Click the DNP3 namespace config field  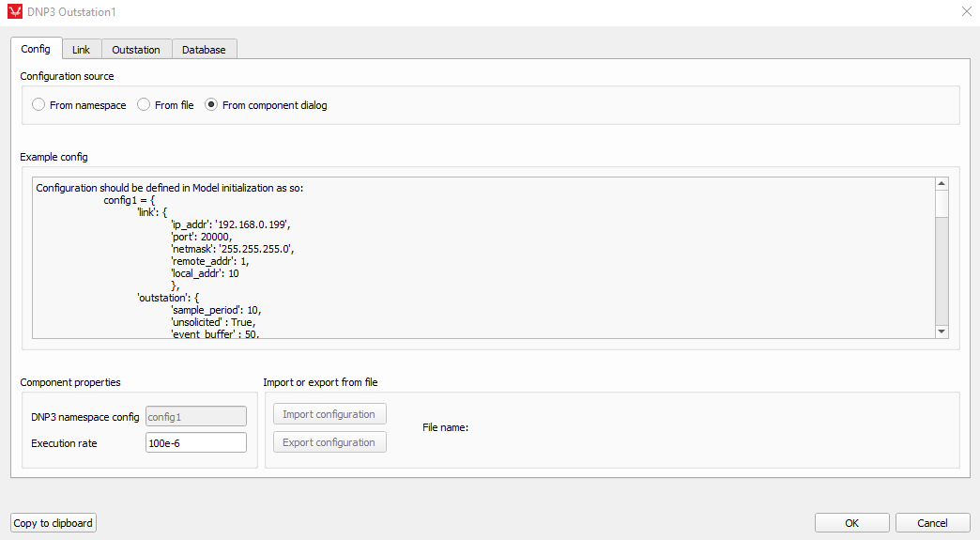196,417
